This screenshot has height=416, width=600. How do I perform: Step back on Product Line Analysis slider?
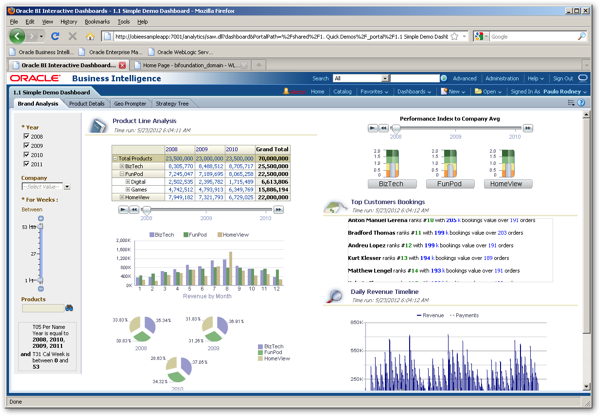(134, 210)
